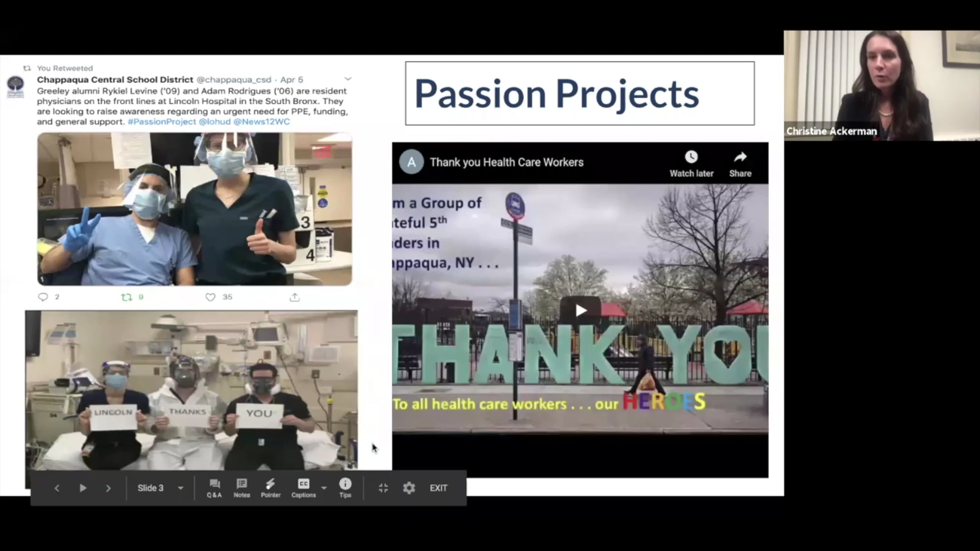This screenshot has height=551, width=980.
Task: Open Q&A audience tools
Action: click(214, 488)
